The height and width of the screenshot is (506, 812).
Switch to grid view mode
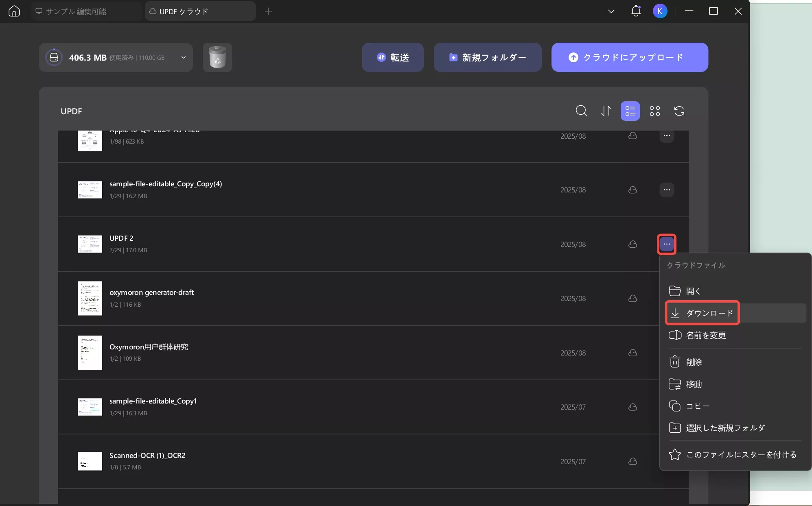(x=654, y=111)
